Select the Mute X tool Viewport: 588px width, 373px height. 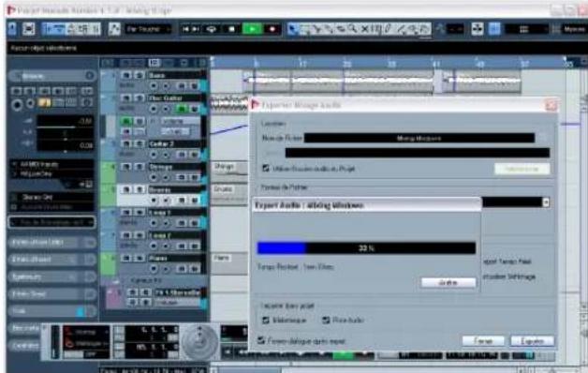pos(364,29)
